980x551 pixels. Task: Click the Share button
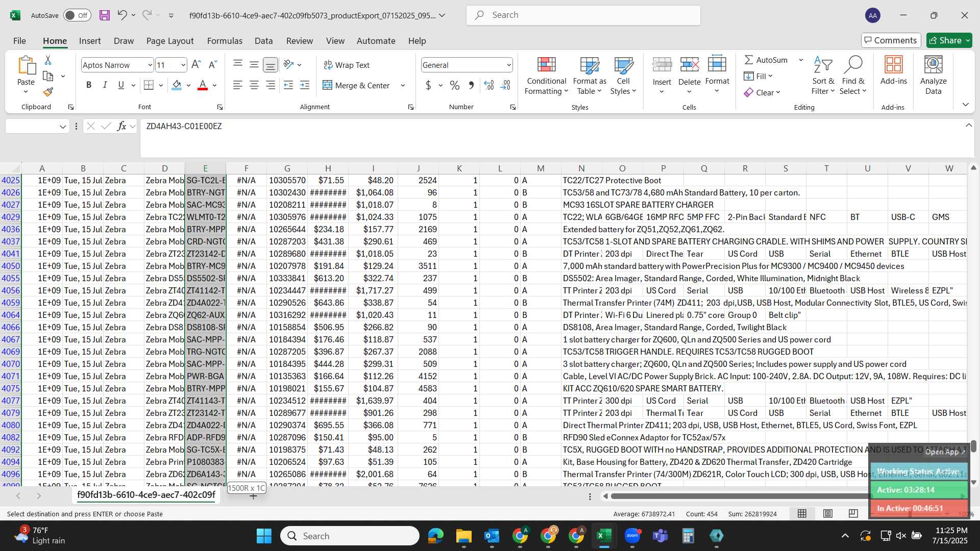(x=949, y=40)
